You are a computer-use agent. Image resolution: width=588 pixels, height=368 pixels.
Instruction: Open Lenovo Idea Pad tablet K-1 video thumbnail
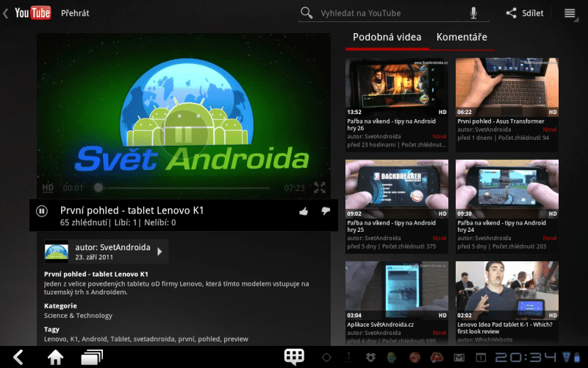pos(507,290)
